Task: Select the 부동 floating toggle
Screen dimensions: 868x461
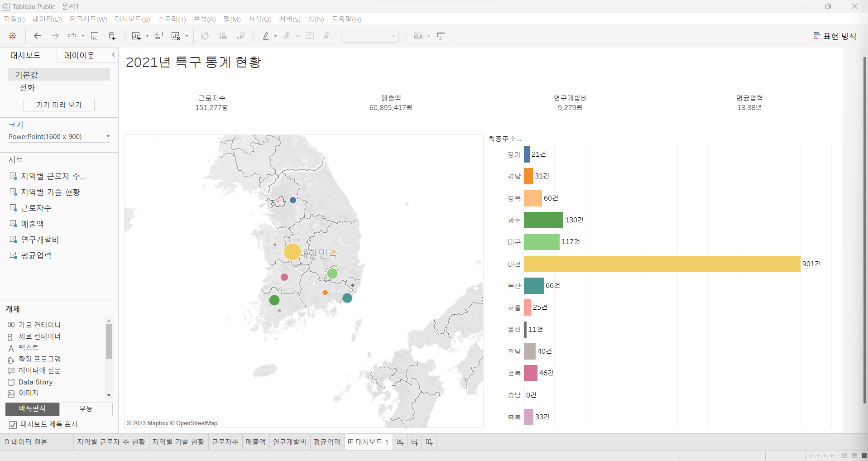Action: pyautogui.click(x=86, y=409)
